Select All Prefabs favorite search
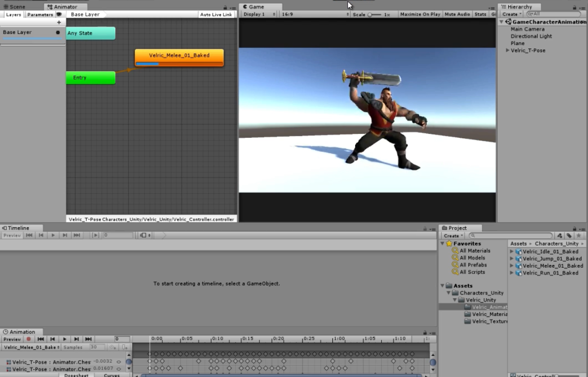This screenshot has width=588, height=377. (x=469, y=265)
